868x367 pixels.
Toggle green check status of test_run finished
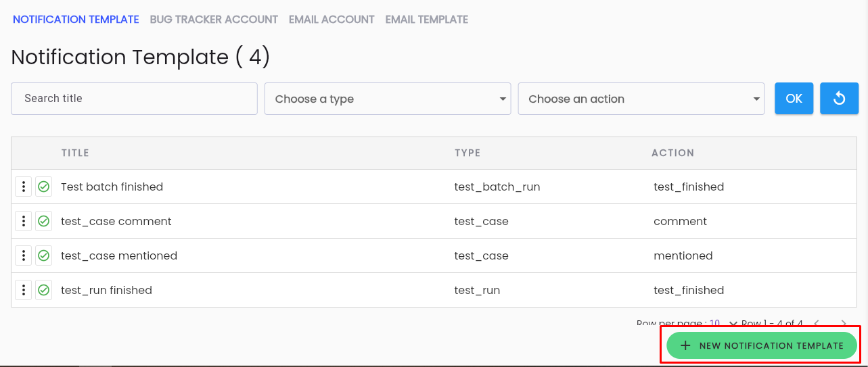[44, 290]
